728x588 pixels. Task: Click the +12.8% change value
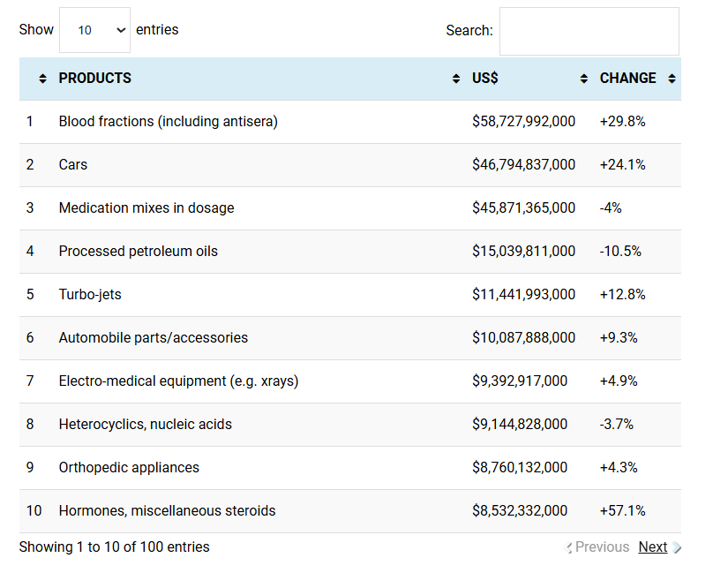pos(623,294)
